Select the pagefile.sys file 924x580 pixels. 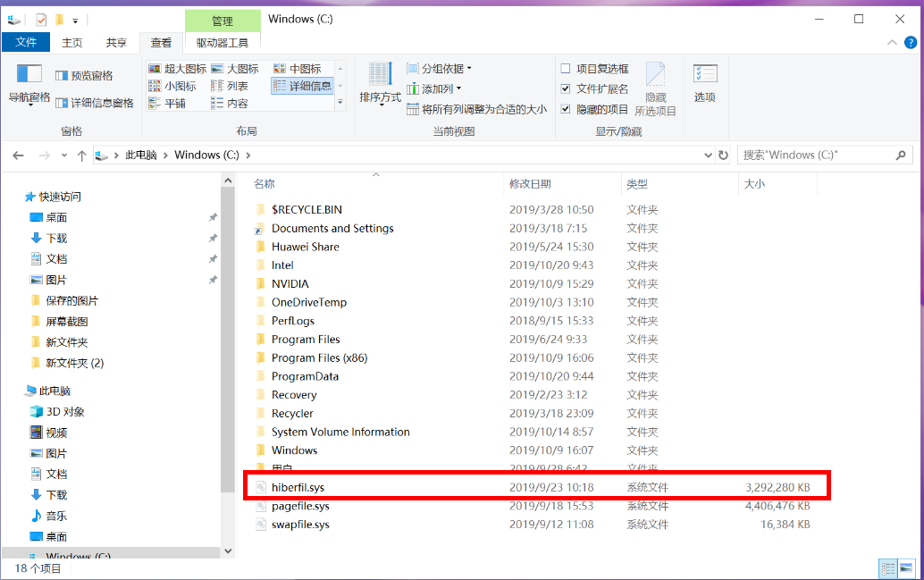pyautogui.click(x=300, y=506)
